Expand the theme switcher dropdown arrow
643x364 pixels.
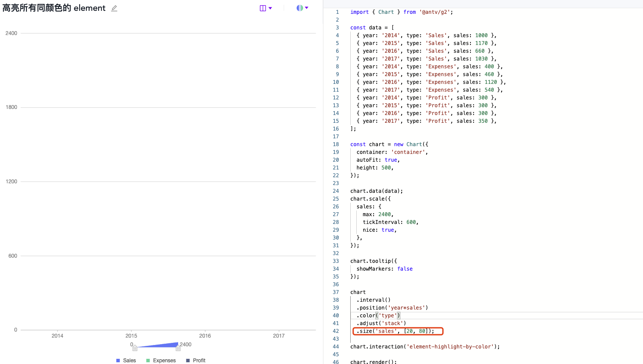(307, 8)
